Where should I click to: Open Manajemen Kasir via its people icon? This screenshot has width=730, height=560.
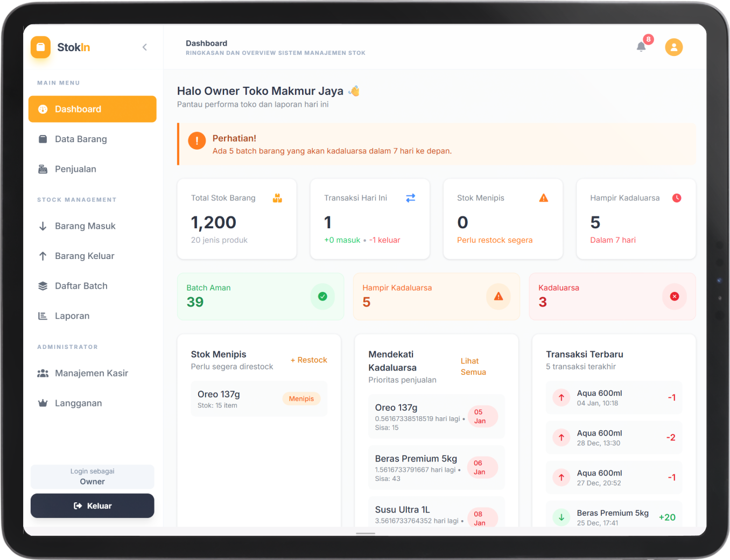click(x=43, y=373)
